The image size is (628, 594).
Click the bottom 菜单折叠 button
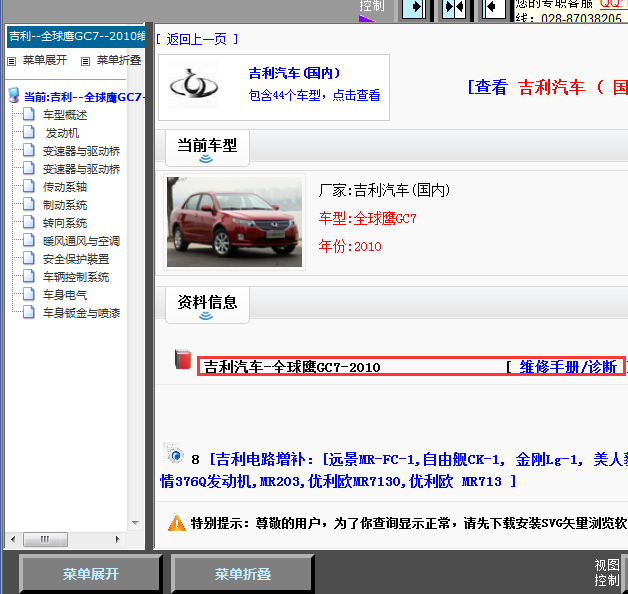243,574
